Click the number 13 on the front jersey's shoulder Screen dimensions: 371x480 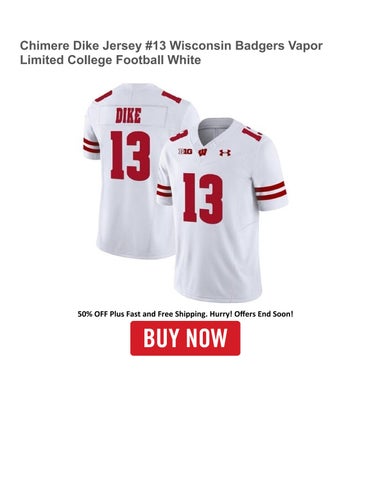[252, 134]
